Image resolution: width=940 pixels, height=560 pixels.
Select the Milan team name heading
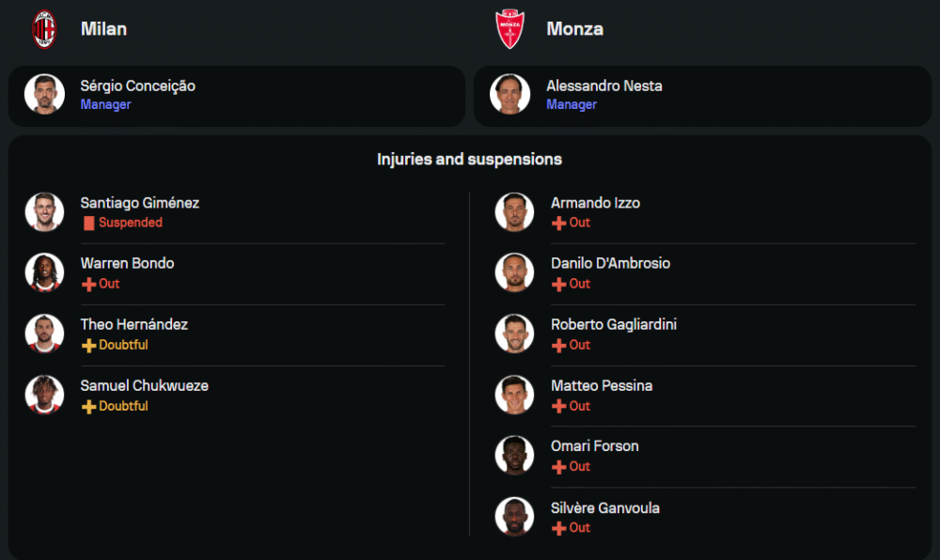pos(103,29)
